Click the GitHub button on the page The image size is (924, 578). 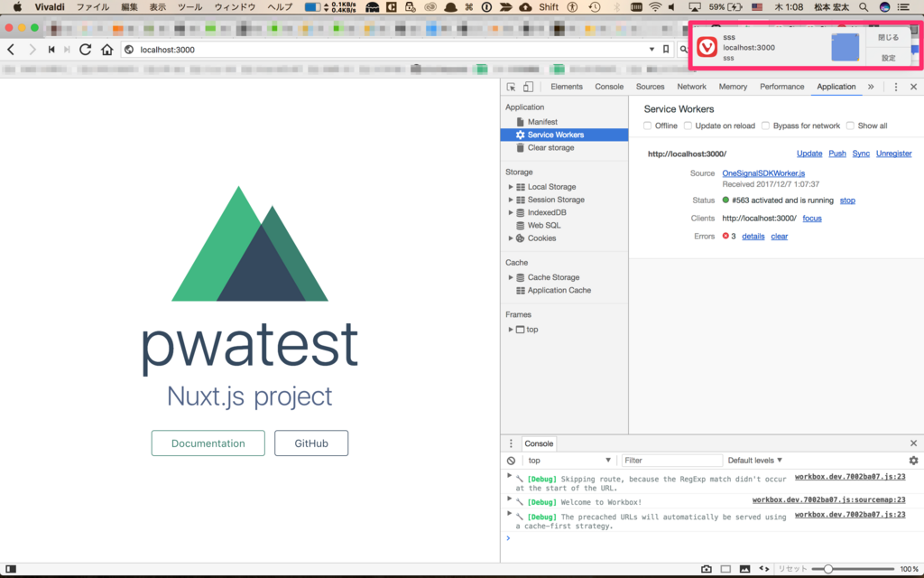tap(311, 443)
